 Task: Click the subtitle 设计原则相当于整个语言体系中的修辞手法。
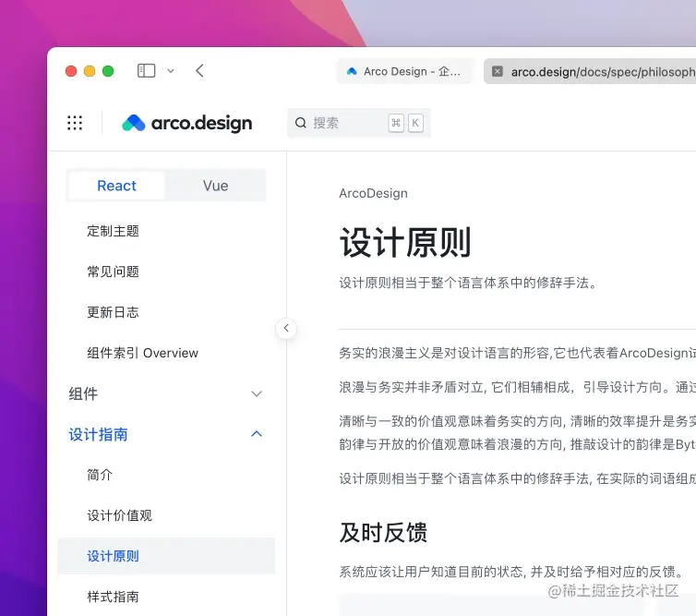point(469,283)
